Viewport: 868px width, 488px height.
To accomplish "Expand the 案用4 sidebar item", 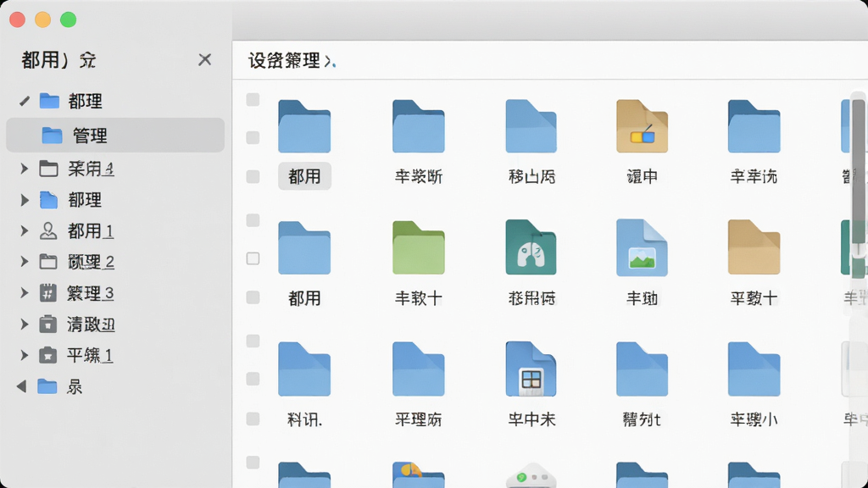I will pos(25,169).
